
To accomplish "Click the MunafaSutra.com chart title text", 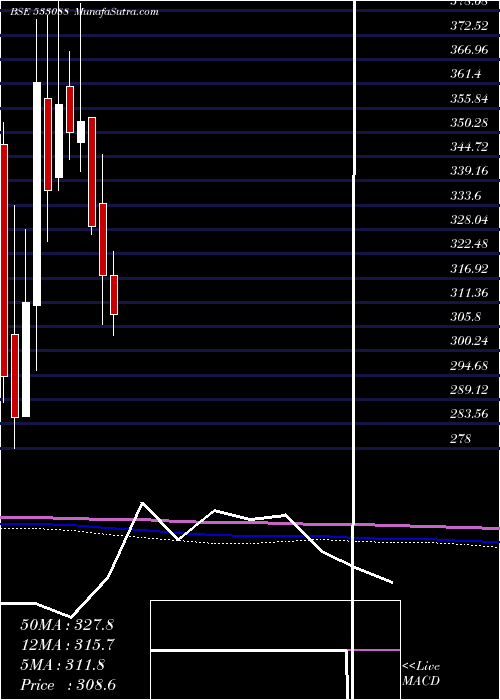I will click(117, 12).
